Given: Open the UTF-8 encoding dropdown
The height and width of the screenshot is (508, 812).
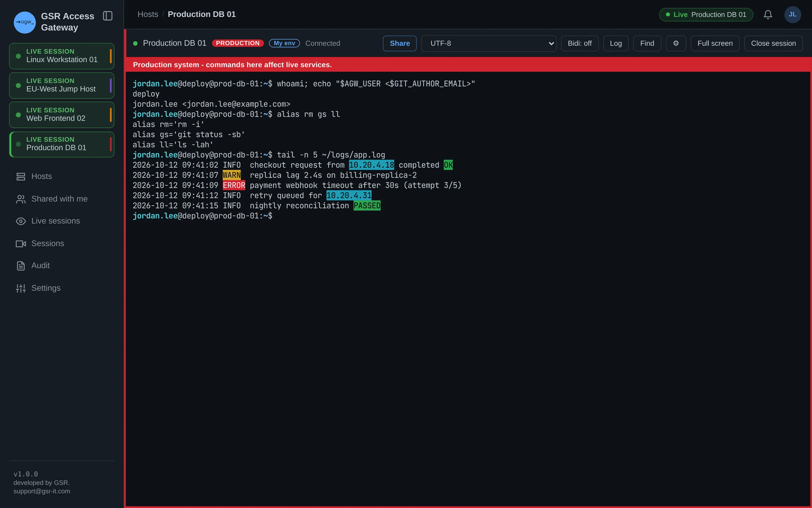Looking at the screenshot, I should [489, 43].
